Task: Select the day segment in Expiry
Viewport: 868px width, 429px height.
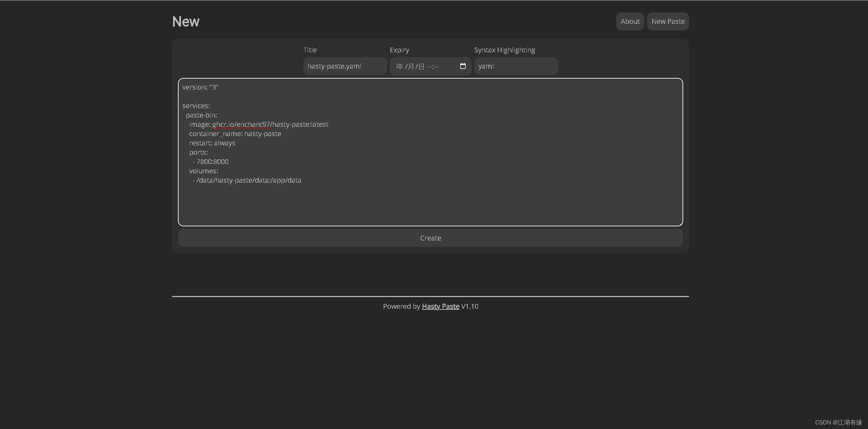Action: (421, 67)
